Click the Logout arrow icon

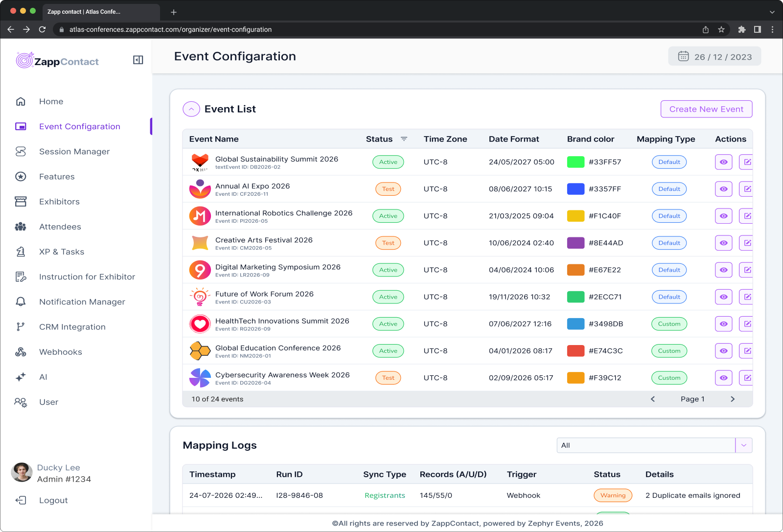[21, 500]
